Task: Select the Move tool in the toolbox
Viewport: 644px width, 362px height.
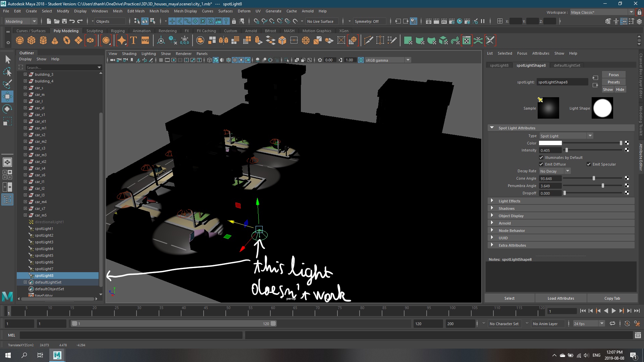Action: (x=7, y=97)
